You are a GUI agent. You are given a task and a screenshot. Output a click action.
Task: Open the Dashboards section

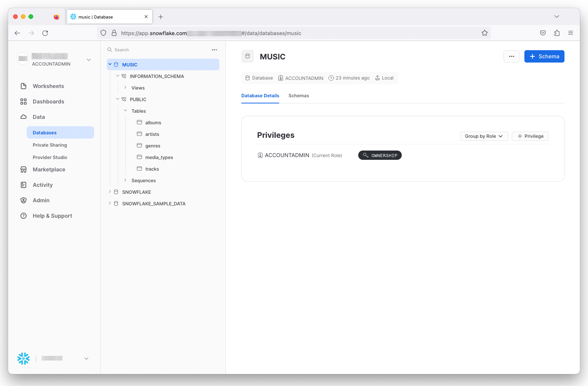(48, 102)
